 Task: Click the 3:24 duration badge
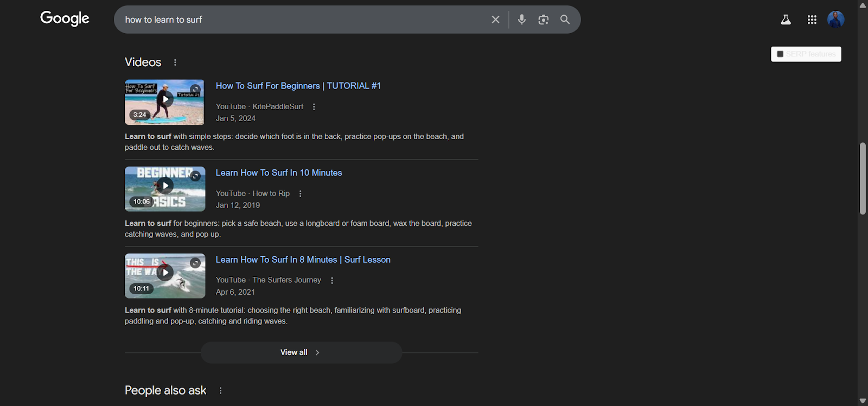click(140, 115)
